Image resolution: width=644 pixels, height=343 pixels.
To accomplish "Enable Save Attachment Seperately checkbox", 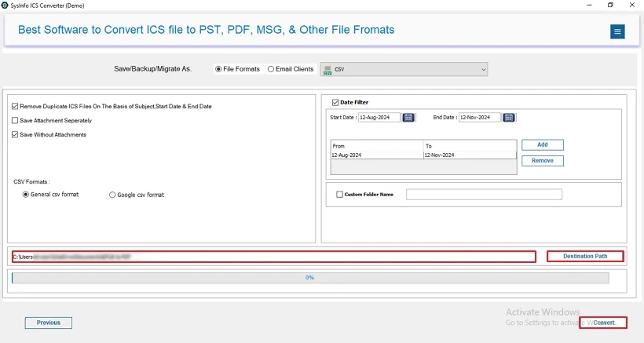I will 15,120.
